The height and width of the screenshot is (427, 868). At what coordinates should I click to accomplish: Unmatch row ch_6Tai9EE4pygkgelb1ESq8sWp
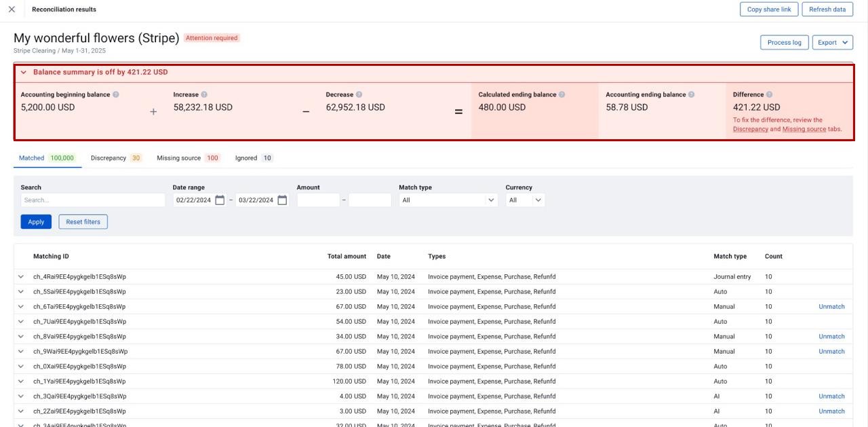831,307
